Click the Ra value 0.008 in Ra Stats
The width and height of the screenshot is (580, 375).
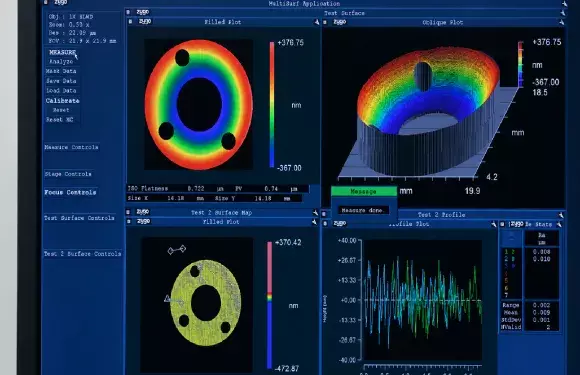click(x=542, y=252)
